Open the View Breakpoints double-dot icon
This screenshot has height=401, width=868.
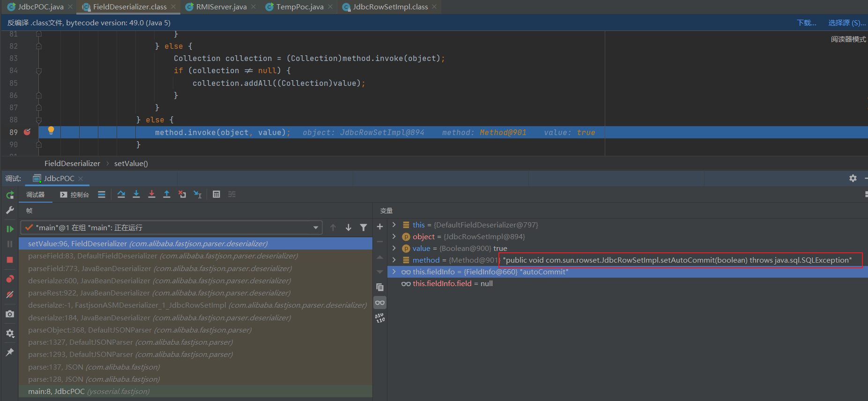coord(10,279)
